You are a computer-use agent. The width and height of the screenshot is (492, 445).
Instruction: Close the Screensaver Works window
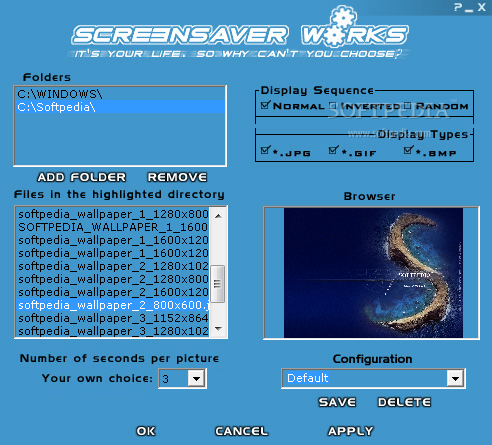(x=481, y=7)
